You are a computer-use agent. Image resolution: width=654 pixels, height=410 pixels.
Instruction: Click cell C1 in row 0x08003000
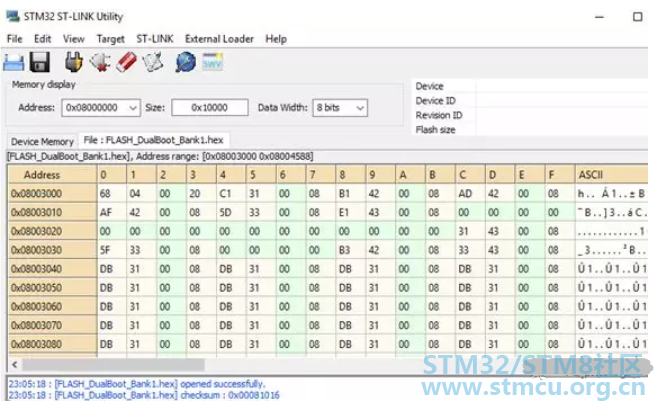click(231, 194)
